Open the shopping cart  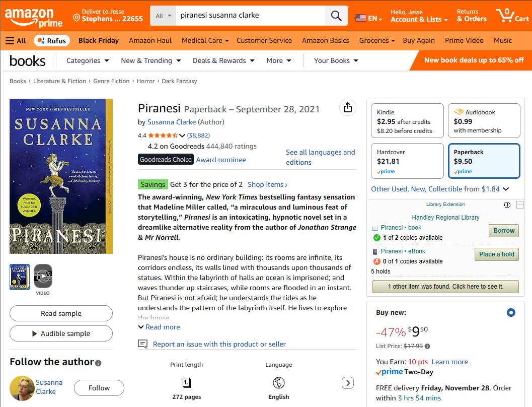coord(512,16)
